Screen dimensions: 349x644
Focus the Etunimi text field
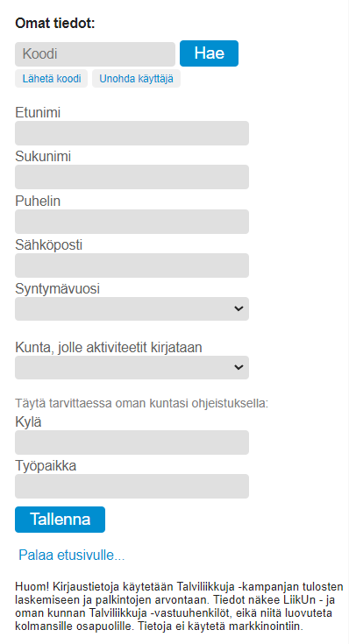click(132, 133)
